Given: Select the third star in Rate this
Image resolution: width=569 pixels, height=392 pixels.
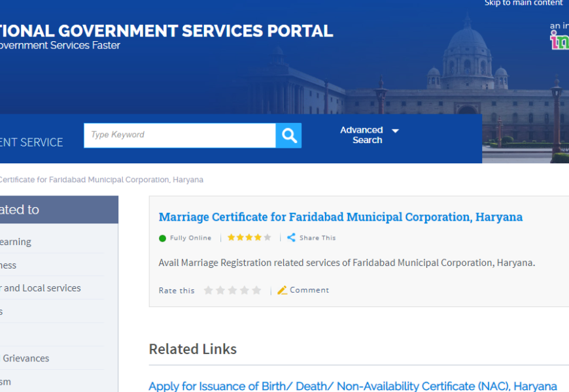Looking at the screenshot, I should pyautogui.click(x=233, y=290).
